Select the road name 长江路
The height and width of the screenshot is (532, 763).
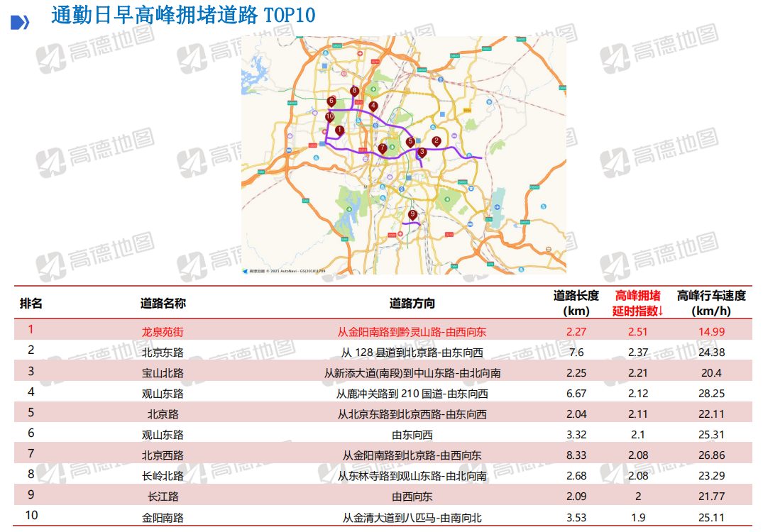(163, 497)
